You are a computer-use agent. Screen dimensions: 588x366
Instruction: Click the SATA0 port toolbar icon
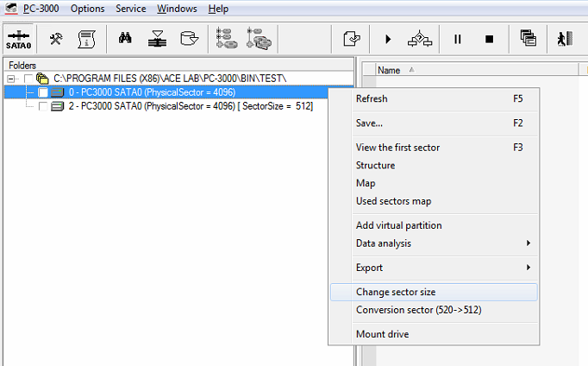pyautogui.click(x=18, y=40)
